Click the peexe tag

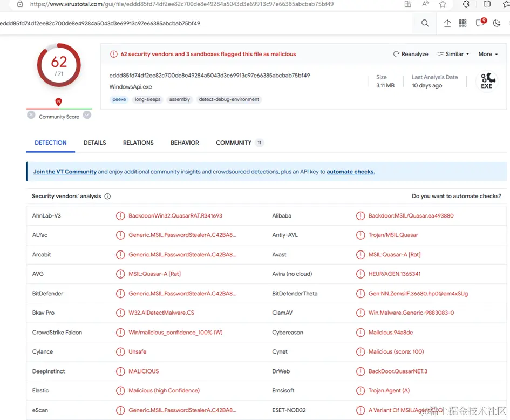[119, 99]
